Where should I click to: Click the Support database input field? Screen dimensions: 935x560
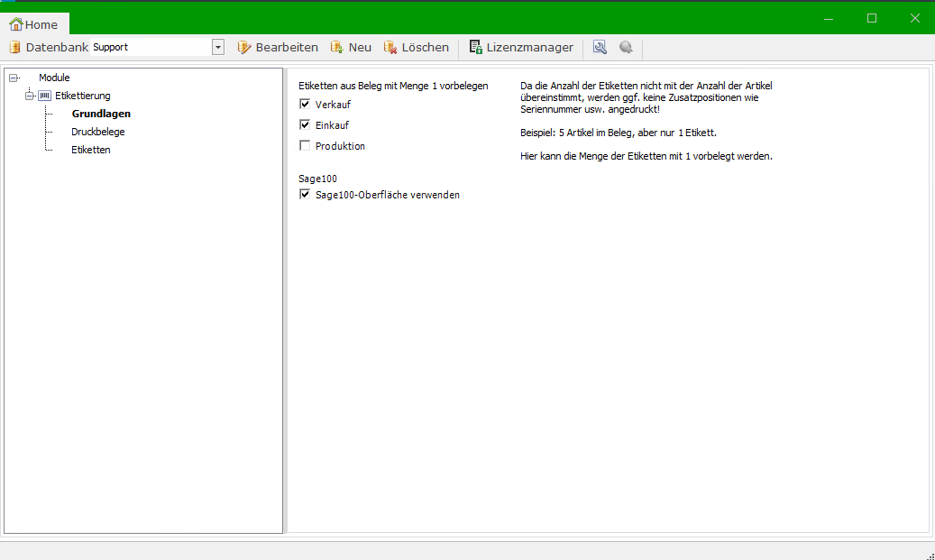150,48
